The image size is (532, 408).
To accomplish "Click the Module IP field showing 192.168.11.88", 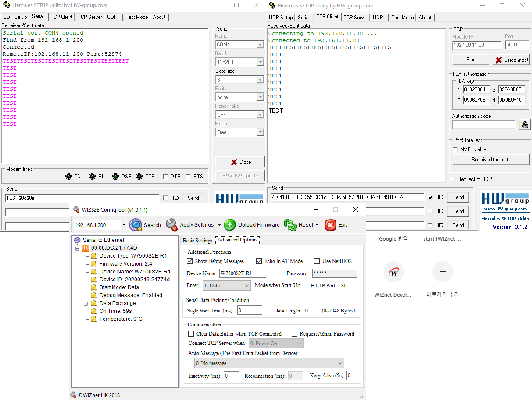I will point(477,45).
